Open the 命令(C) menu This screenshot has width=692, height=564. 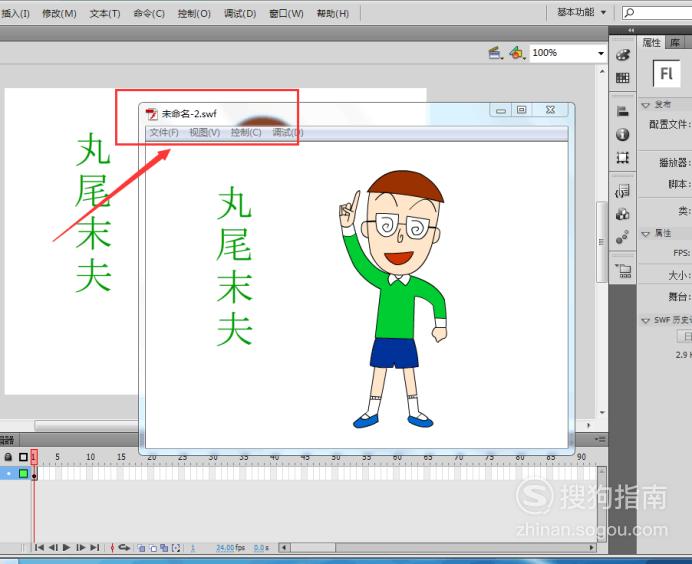[x=149, y=13]
